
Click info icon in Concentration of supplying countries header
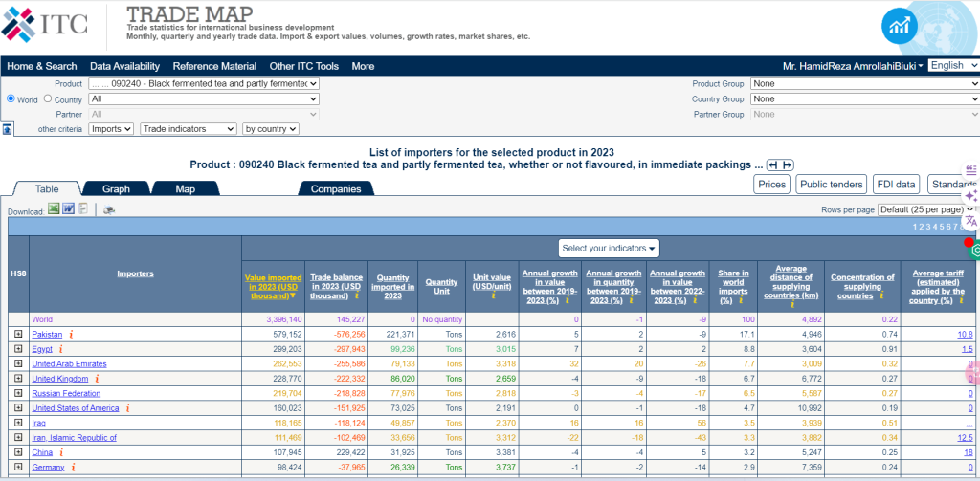pyautogui.click(x=881, y=295)
